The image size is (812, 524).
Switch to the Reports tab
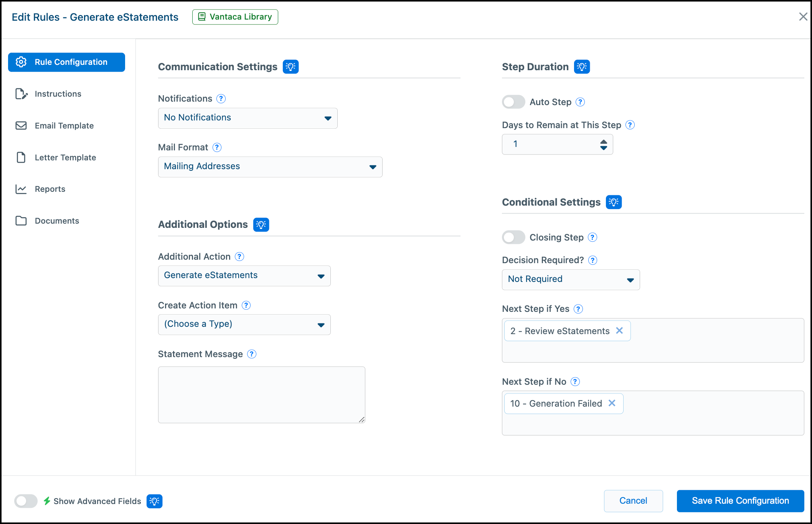tap(66, 189)
